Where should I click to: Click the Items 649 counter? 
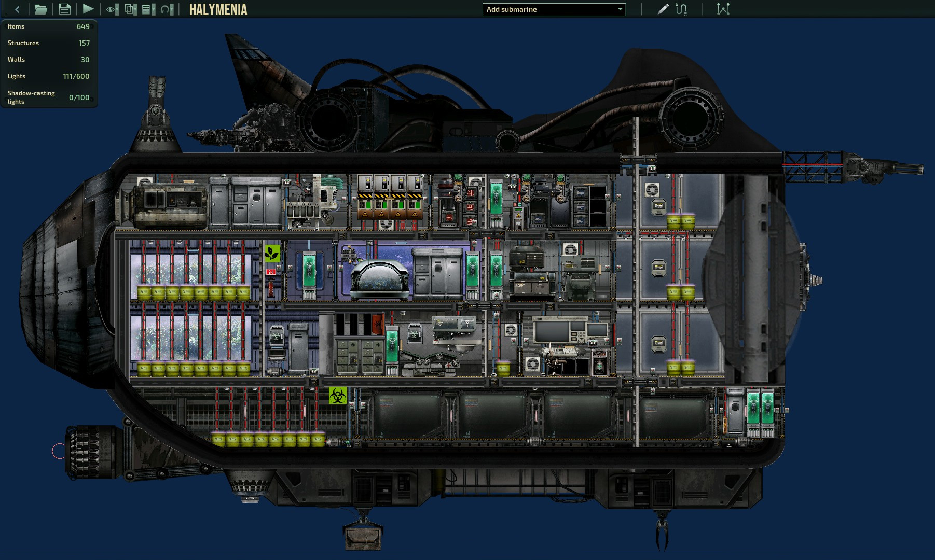49,26
